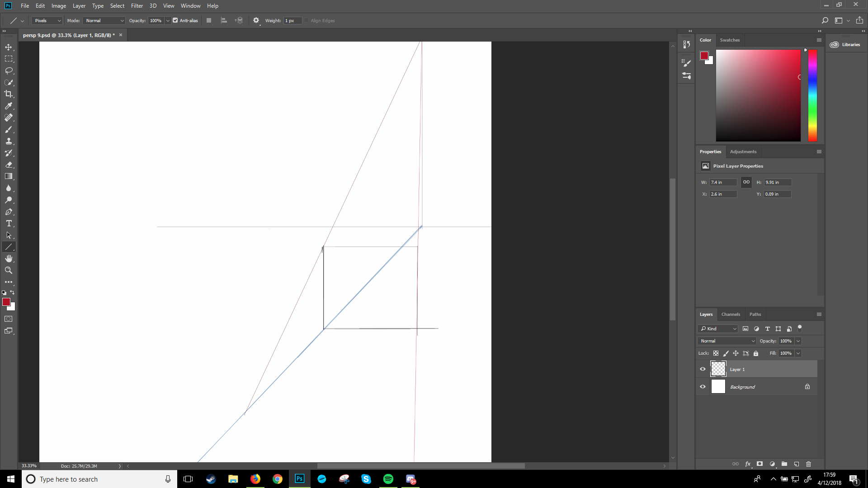Open the Mode dropdown in the options bar

click(x=103, y=20)
